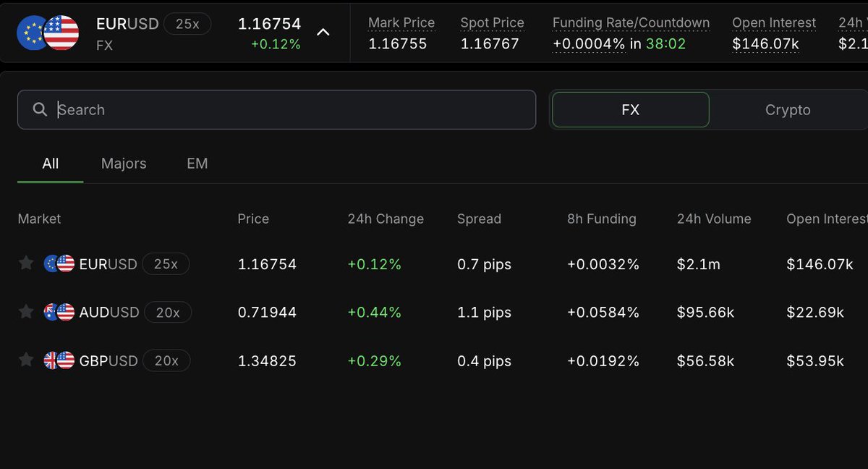Open the AUDUSD market row name

pyautogui.click(x=109, y=312)
